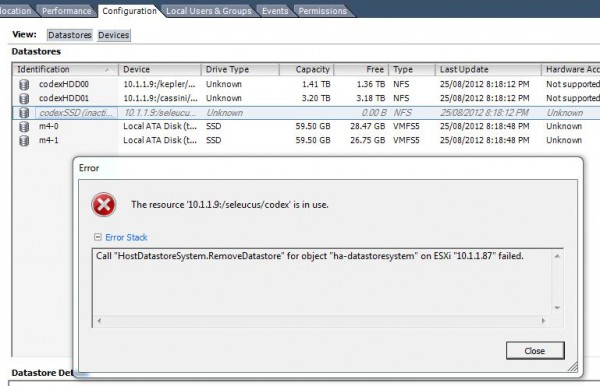Viewport: 600px width, 386px height.
Task: Click the Error Stack scrollbar up arrow
Action: [x=557, y=256]
